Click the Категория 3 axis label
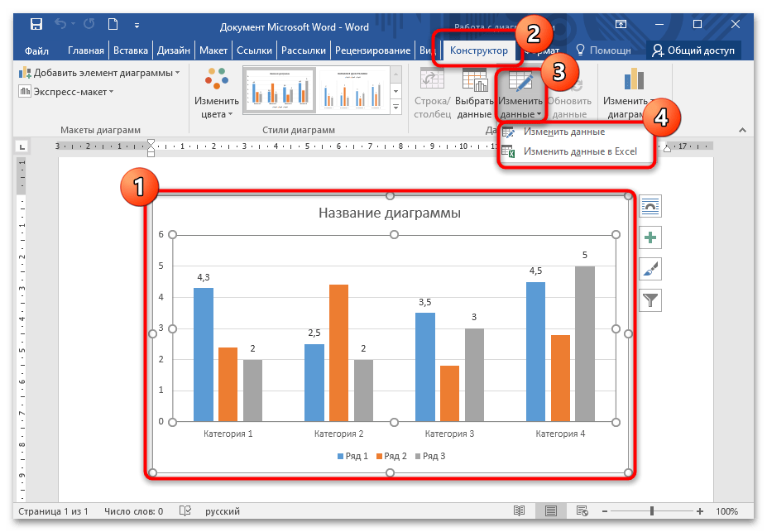This screenshot has height=532, width=767. pos(449,434)
